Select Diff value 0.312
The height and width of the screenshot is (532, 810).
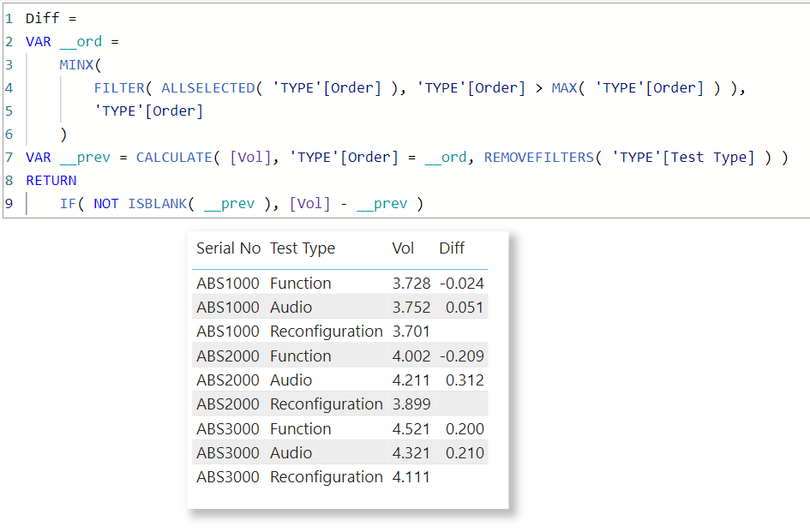(465, 380)
